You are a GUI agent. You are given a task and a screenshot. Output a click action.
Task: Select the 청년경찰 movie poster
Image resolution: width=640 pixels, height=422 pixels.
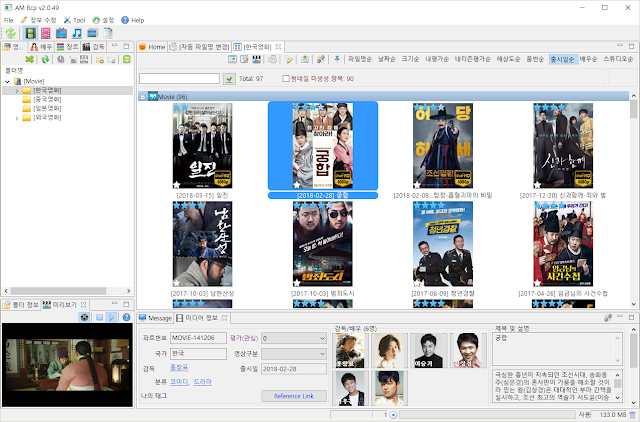[x=443, y=244]
